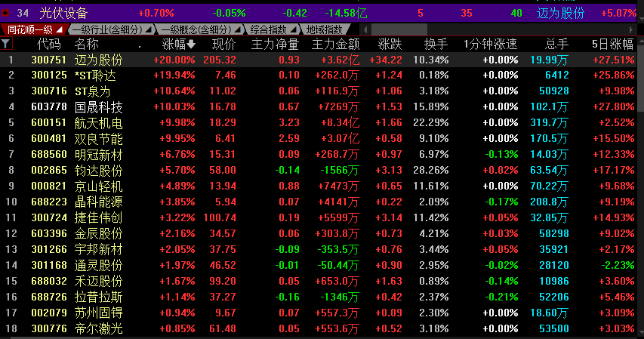
Task: Sort by the 现价 column header
Action: tap(223, 45)
